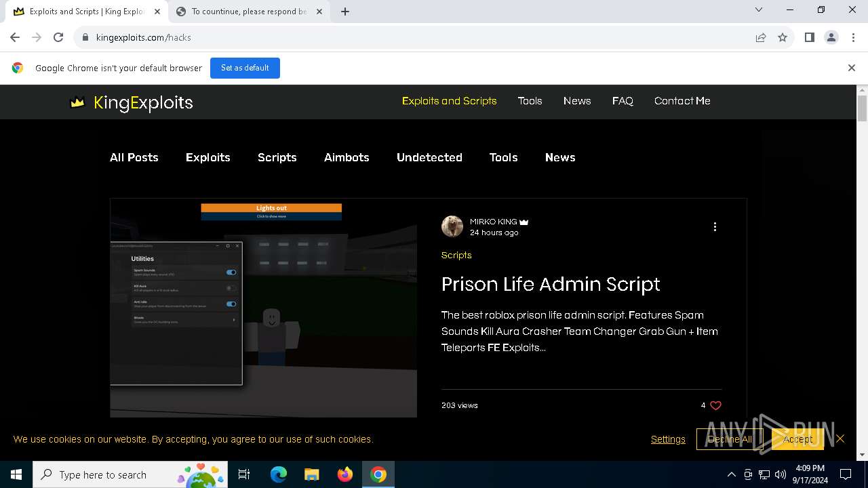Open the Chrome side panel

tap(809, 37)
